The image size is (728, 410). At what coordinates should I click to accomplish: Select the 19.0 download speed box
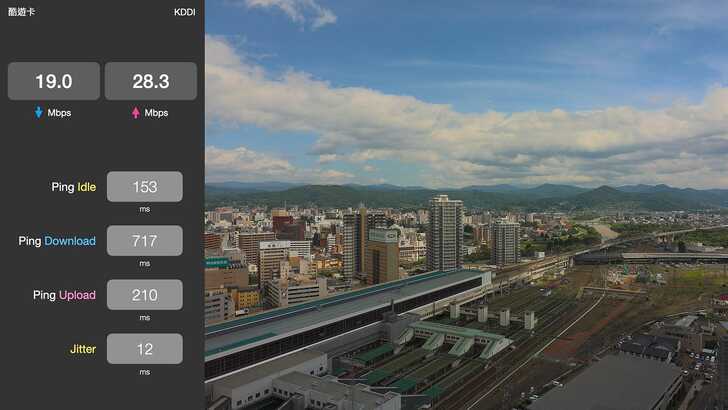(x=54, y=81)
